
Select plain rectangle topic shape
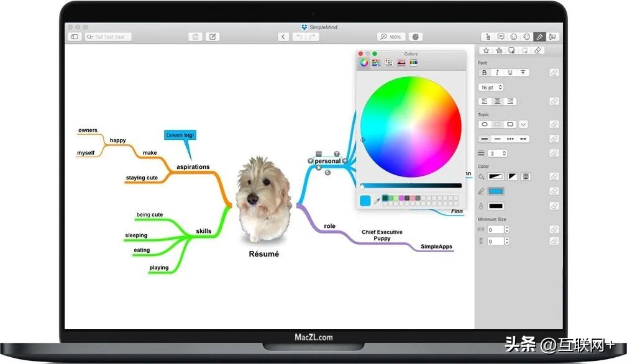coord(498,124)
